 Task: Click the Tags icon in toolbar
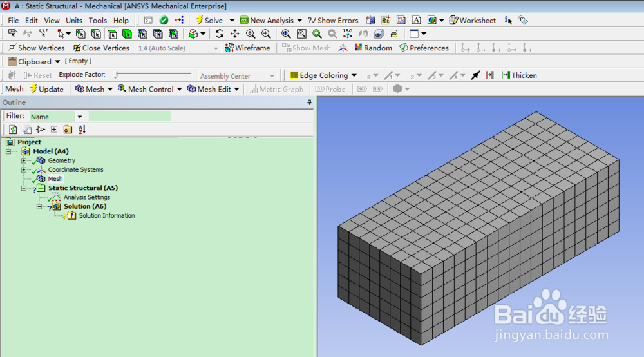coord(523,21)
